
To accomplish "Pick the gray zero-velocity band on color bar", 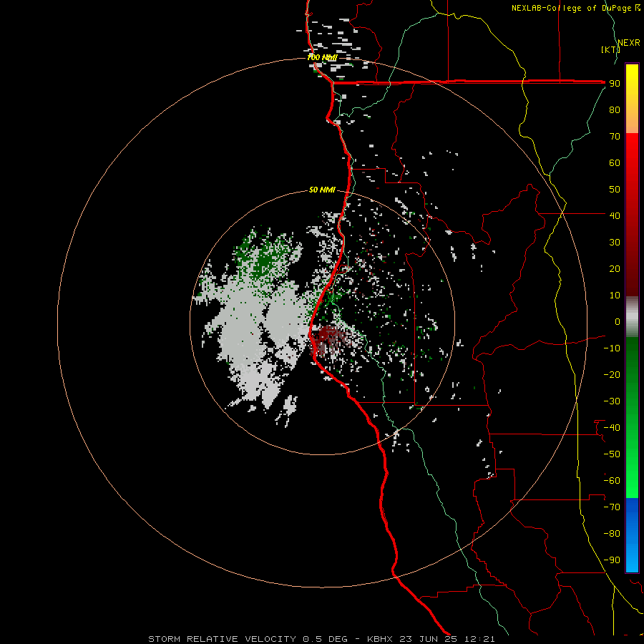I will [x=632, y=316].
